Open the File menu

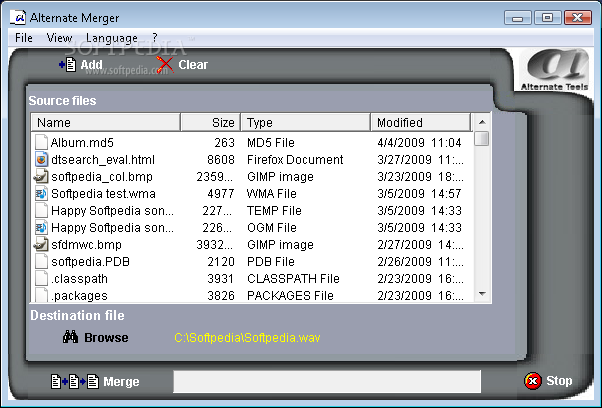24,38
